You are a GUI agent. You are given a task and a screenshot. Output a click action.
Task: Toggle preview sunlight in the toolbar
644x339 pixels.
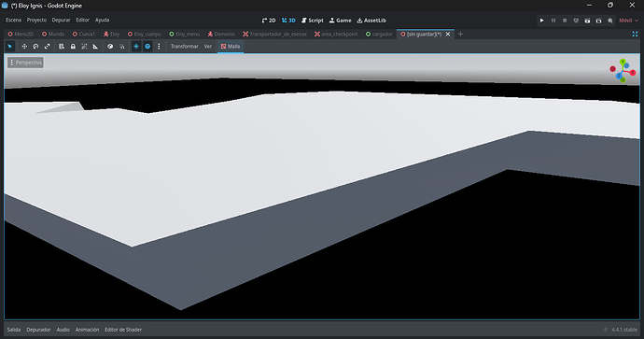(x=136, y=47)
